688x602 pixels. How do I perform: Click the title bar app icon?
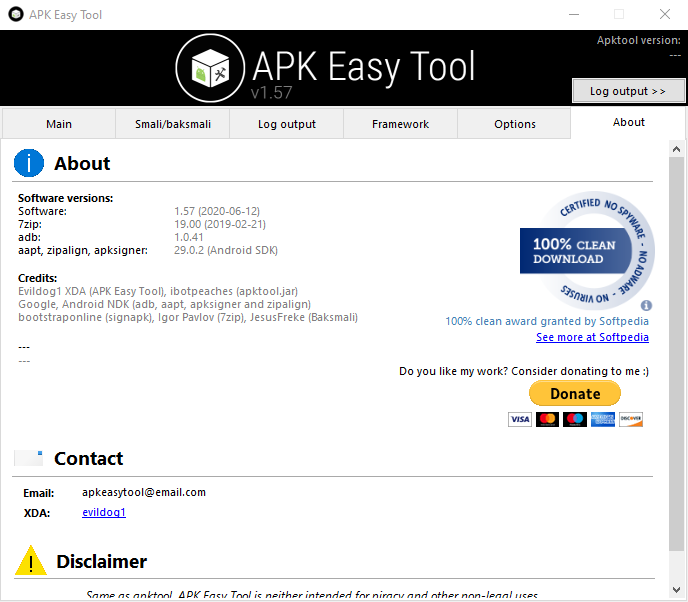click(x=16, y=14)
